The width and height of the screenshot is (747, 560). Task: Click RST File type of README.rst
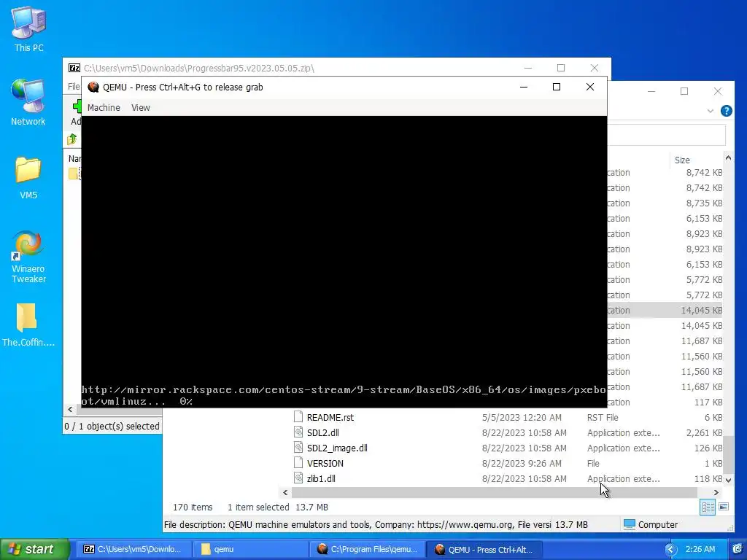[602, 418]
